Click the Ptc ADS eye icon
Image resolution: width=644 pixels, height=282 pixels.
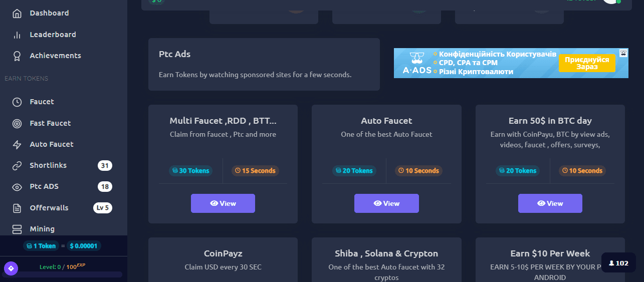17,187
